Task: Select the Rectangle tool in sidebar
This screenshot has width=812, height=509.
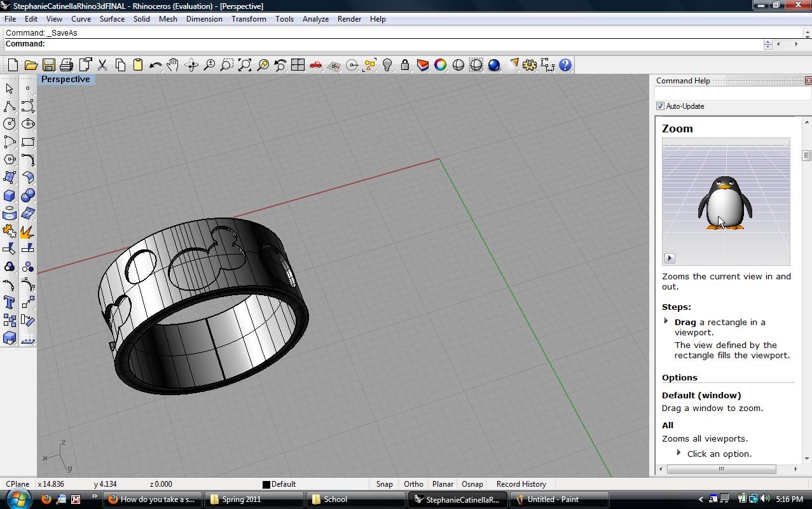Action: click(x=27, y=142)
